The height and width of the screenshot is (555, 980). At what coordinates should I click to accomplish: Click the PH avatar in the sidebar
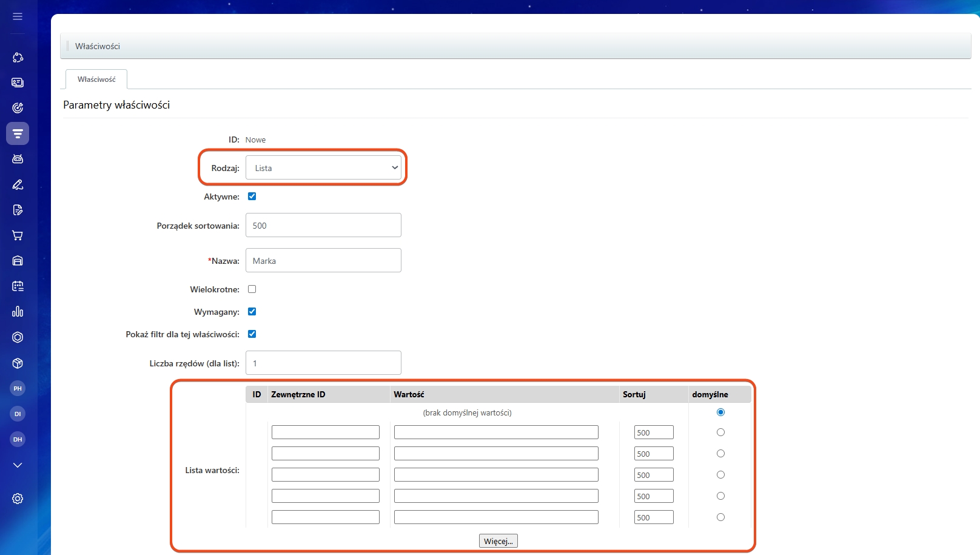[18, 388]
